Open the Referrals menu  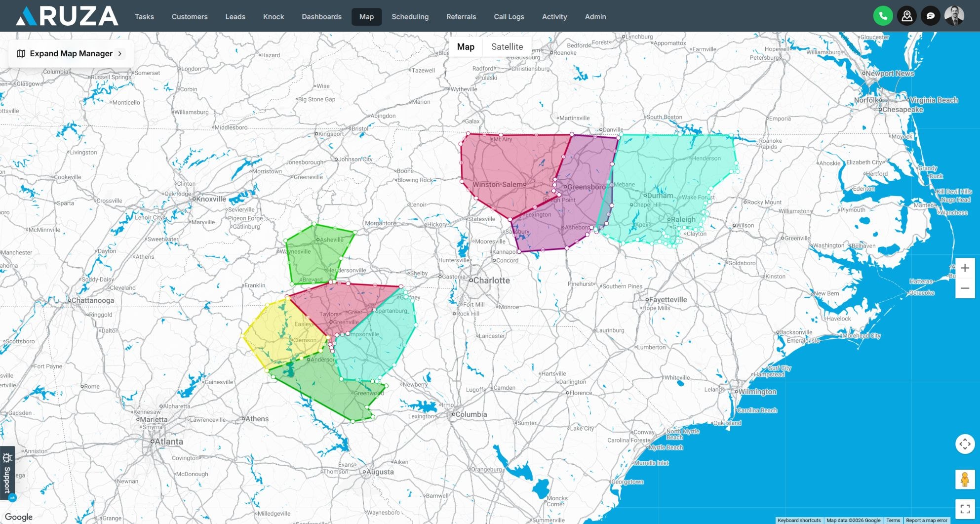point(461,17)
